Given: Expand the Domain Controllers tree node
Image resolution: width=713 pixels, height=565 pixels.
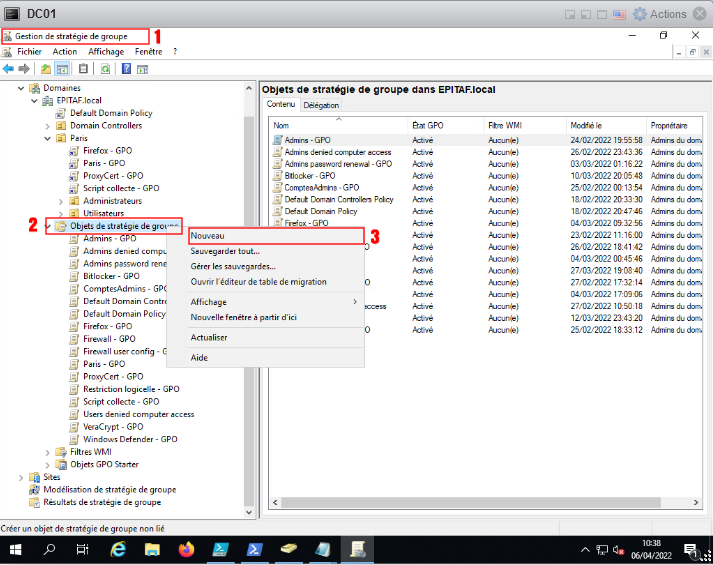Looking at the screenshot, I should click(47, 126).
